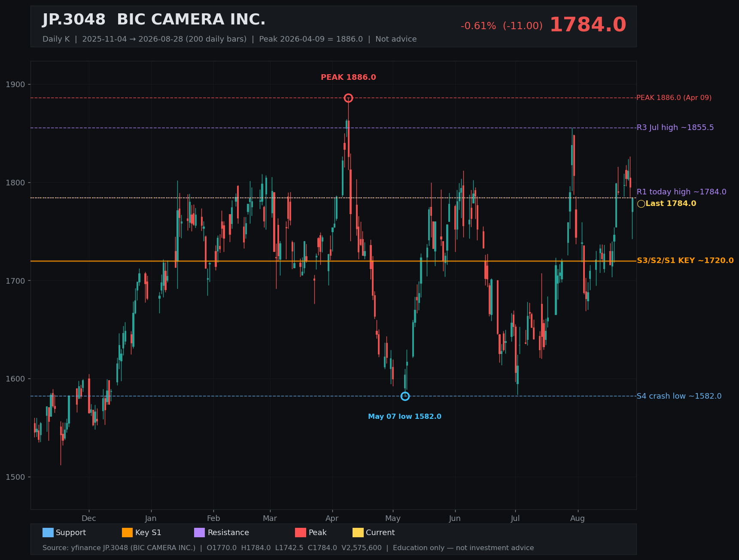The image size is (739, 560).
Task: Click the yellow 'Last 1784.0' label
Action: click(x=671, y=203)
